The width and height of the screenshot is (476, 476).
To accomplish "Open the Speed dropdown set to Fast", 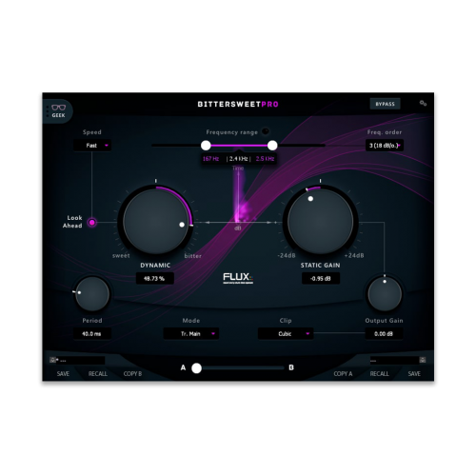I will pos(92,146).
